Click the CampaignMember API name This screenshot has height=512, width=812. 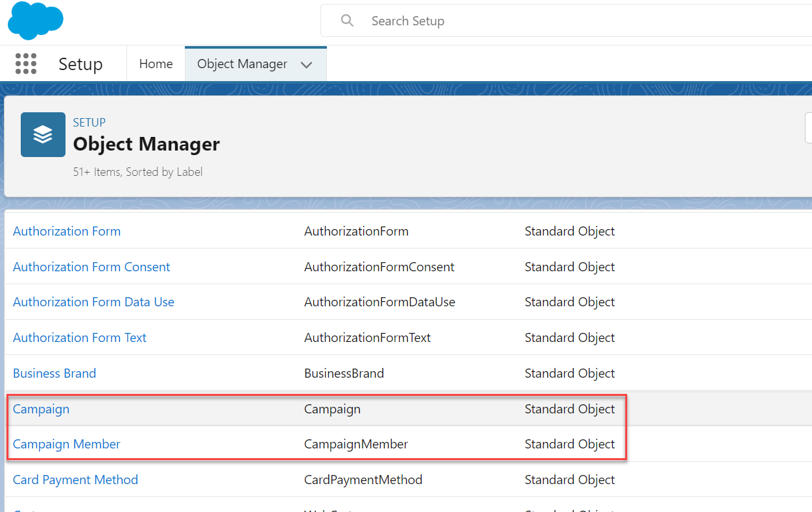tap(356, 444)
